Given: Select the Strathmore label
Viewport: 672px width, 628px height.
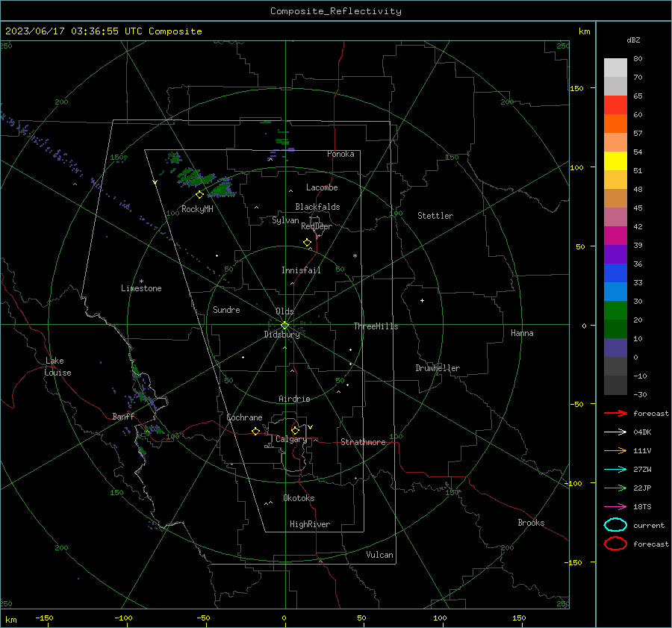Looking at the screenshot, I should click(363, 442).
